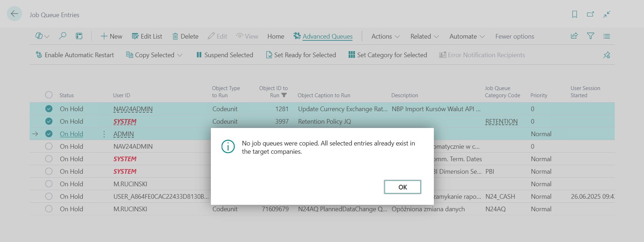
Task: Open the search magnifier in toolbar
Action: (x=62, y=36)
